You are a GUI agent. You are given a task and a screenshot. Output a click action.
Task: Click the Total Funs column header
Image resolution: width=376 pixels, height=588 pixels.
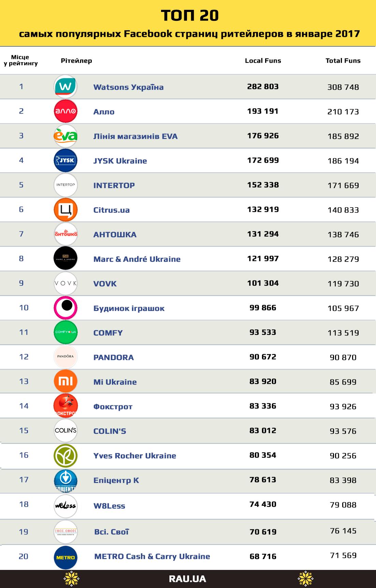click(343, 61)
